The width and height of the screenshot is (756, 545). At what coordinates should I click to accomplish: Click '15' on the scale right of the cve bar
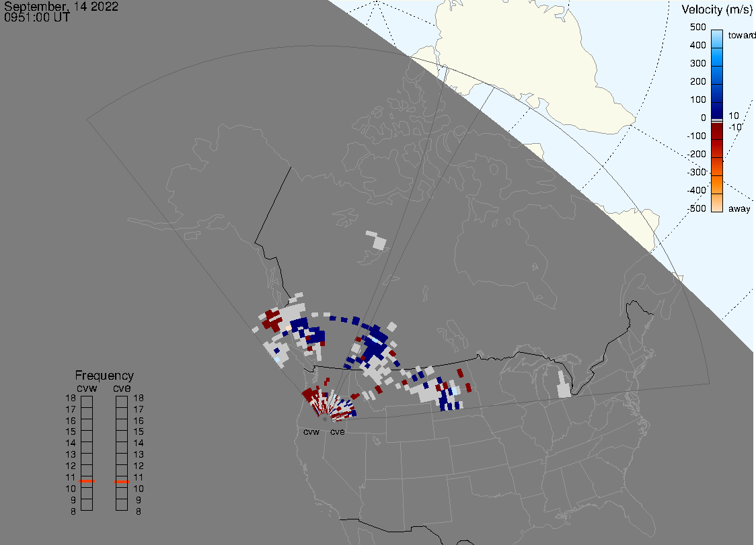[139, 431]
